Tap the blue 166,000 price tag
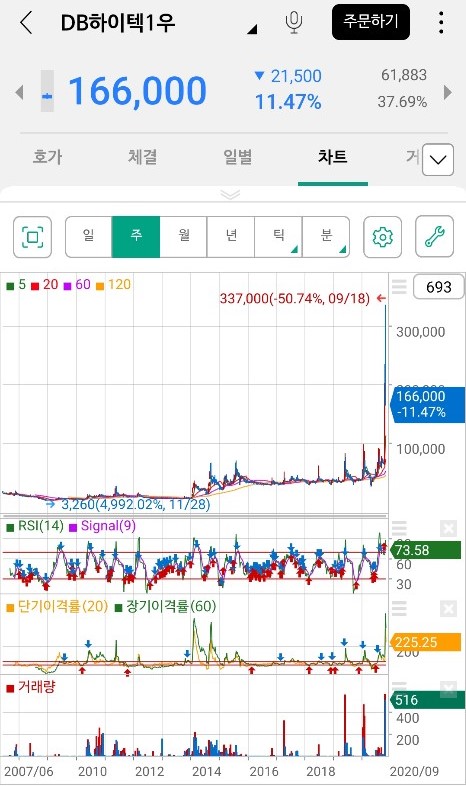Image resolution: width=466 pixels, height=786 pixels. pos(427,404)
